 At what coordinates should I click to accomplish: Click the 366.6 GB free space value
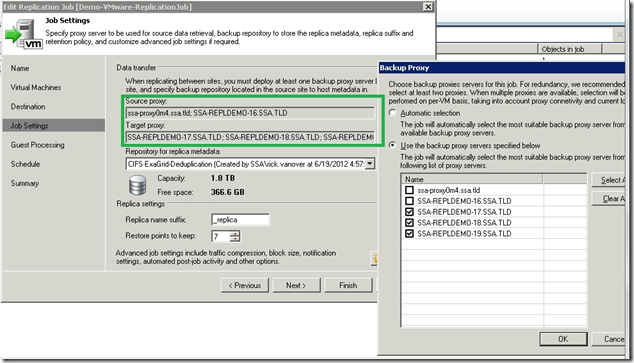[227, 192]
